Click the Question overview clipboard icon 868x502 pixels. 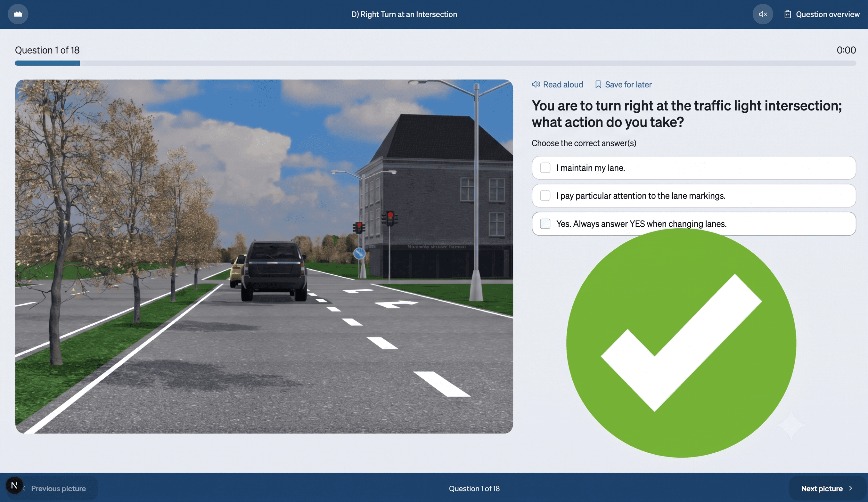coord(787,14)
